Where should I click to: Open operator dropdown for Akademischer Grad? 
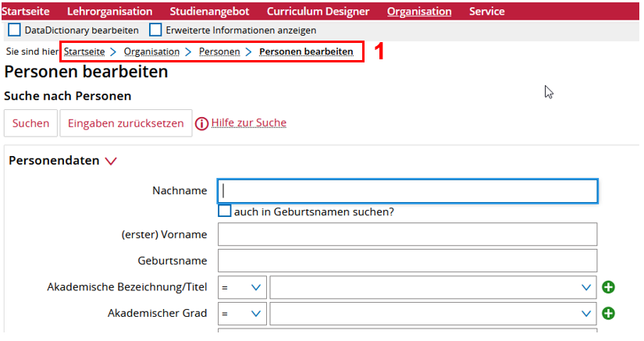click(x=243, y=314)
